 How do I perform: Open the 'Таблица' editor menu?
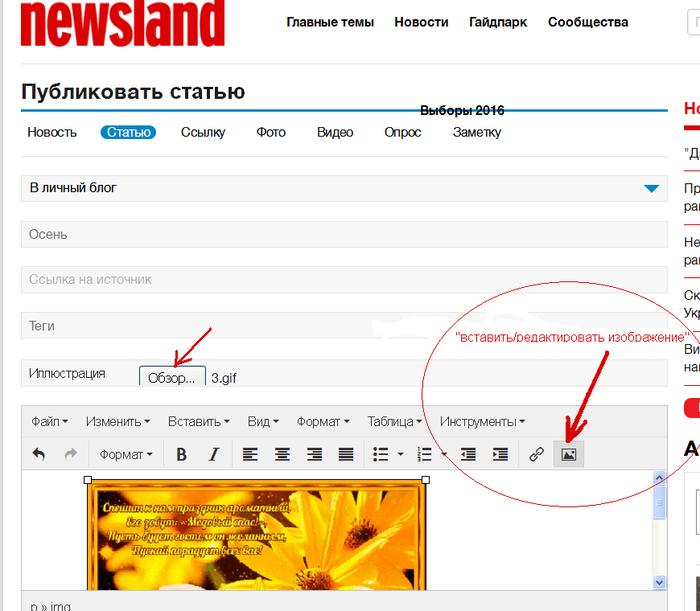[396, 421]
